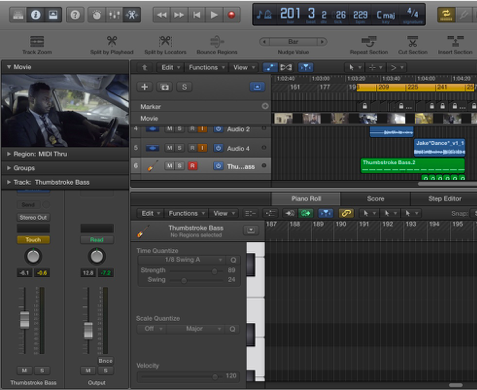Toggle the yellow Cycle mode button
The image size is (477, 390).
click(446, 15)
